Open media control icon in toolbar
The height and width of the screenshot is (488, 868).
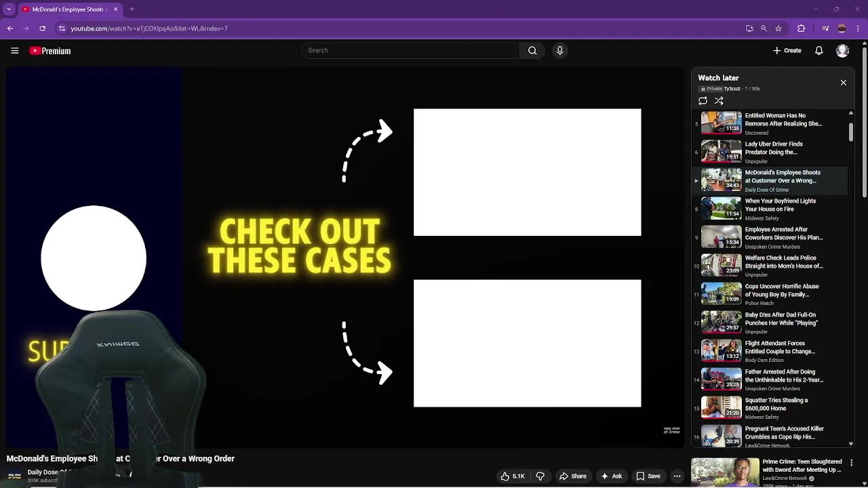tap(825, 28)
